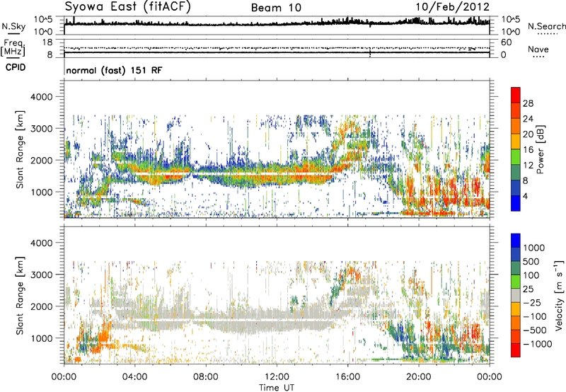Click the solid line sample under N.Sky
The height and width of the screenshot is (392, 566).
pos(13,33)
